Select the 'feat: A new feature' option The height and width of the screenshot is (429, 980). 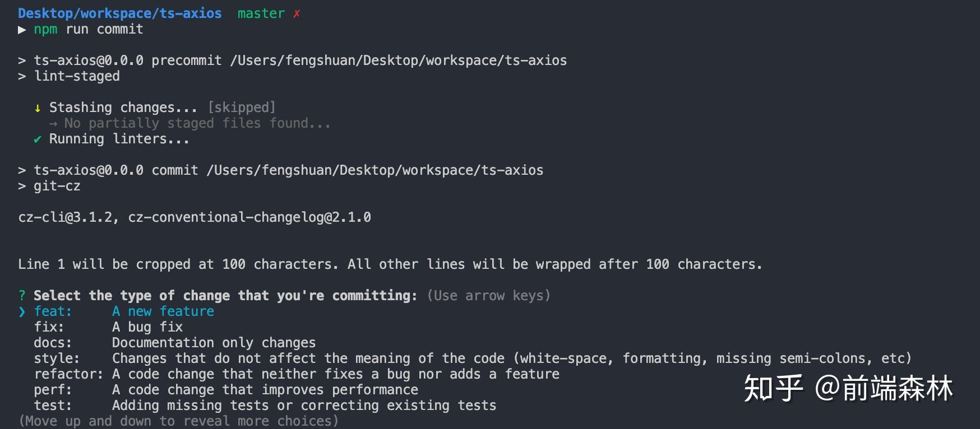[124, 311]
